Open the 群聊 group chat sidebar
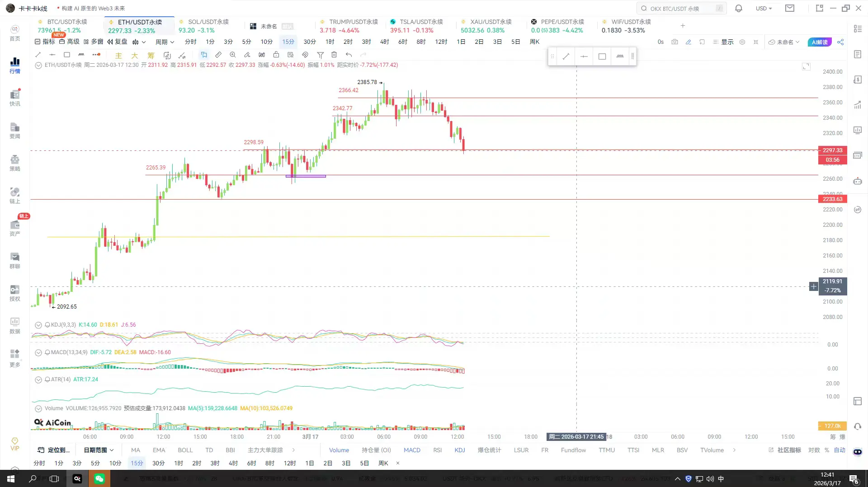Screen dimensions: 868x487 pyautogui.click(x=15, y=260)
